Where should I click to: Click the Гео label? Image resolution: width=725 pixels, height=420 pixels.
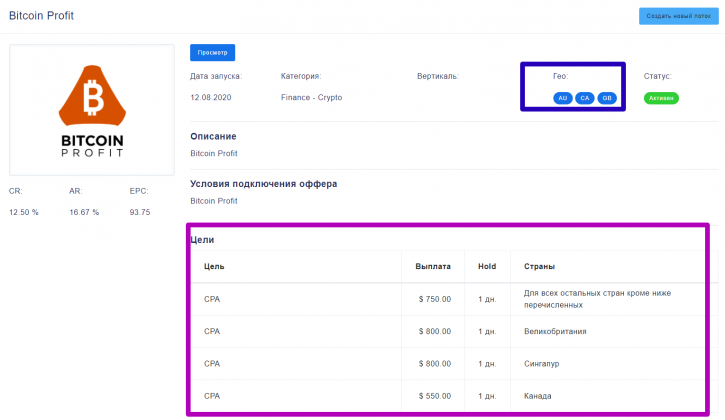point(560,76)
